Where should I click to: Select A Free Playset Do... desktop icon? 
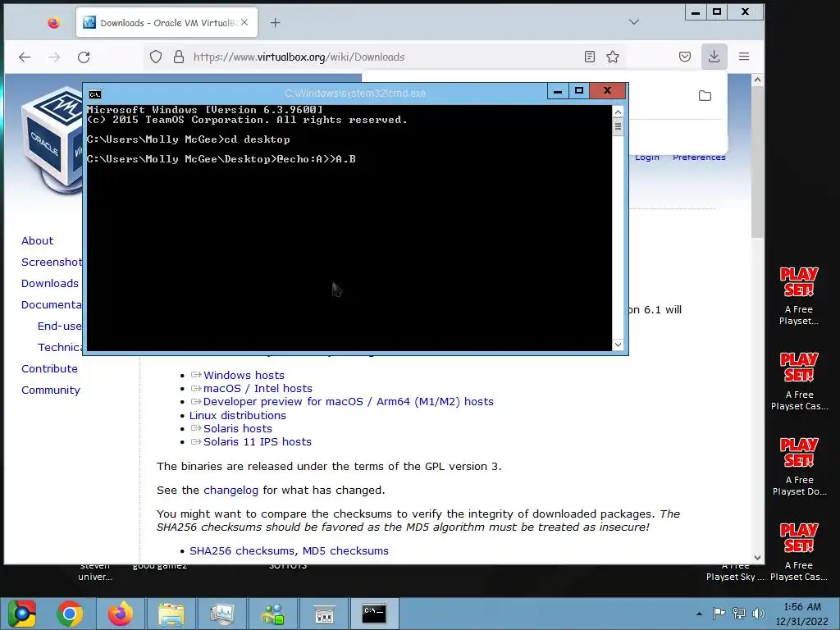click(x=799, y=467)
